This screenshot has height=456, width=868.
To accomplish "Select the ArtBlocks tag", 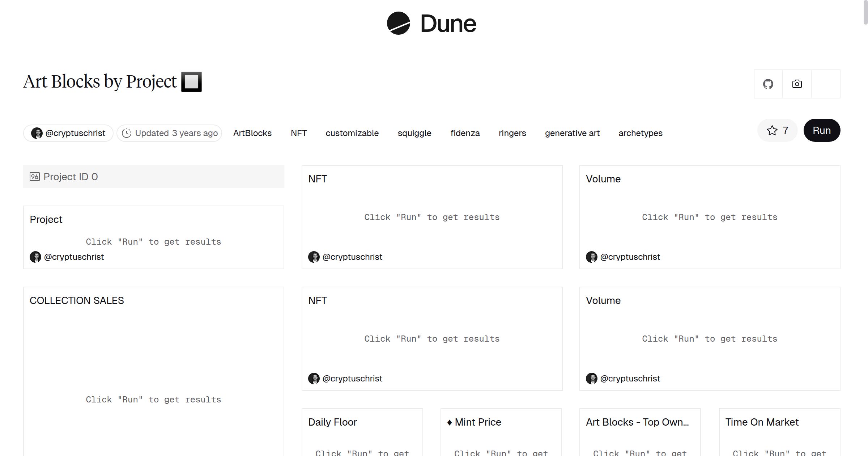I will coord(252,133).
